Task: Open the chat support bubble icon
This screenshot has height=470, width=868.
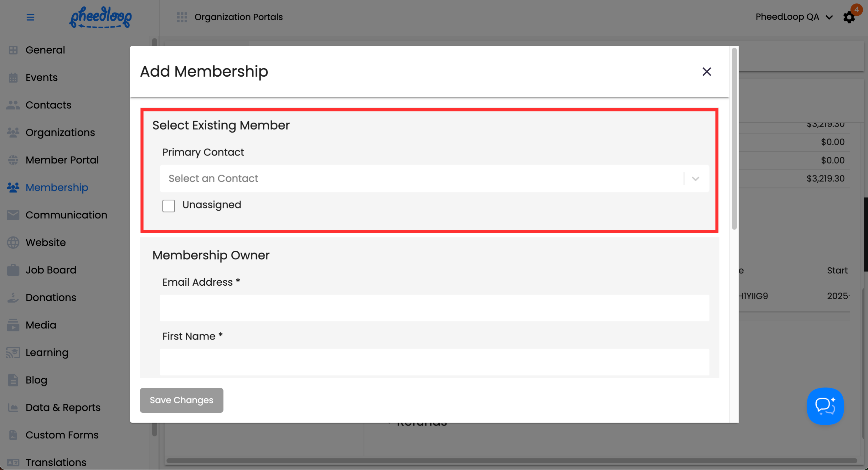Action: (825, 406)
